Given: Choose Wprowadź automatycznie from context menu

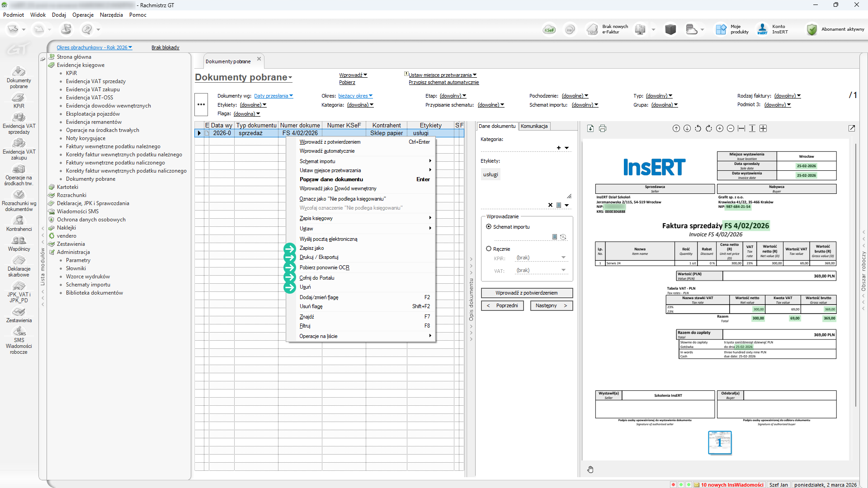Looking at the screenshot, I should 327,151.
